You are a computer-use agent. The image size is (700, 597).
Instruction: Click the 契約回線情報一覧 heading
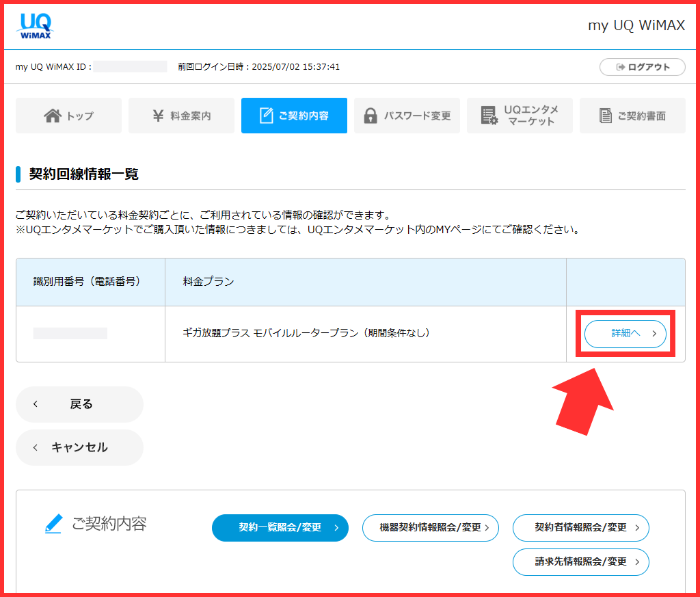[x=84, y=174]
